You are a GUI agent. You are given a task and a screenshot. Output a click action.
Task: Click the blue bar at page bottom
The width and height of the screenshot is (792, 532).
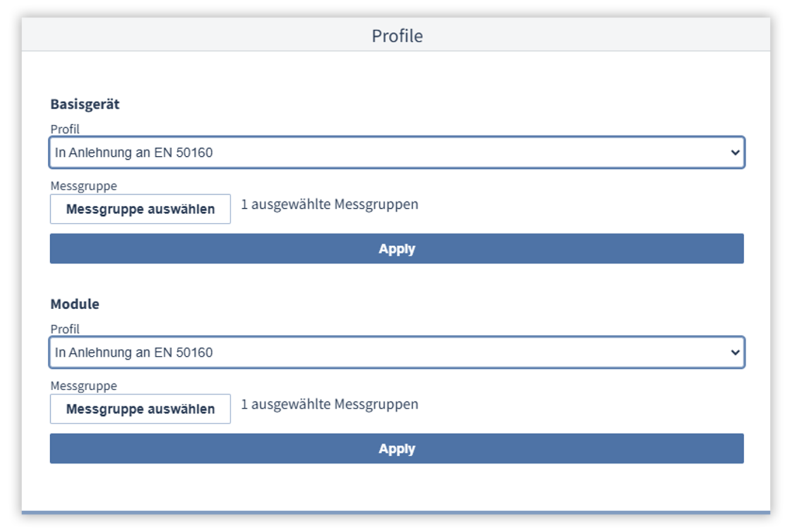tap(396, 512)
